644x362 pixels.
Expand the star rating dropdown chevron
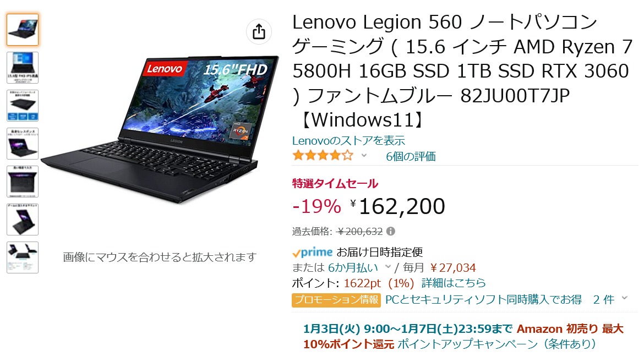364,156
